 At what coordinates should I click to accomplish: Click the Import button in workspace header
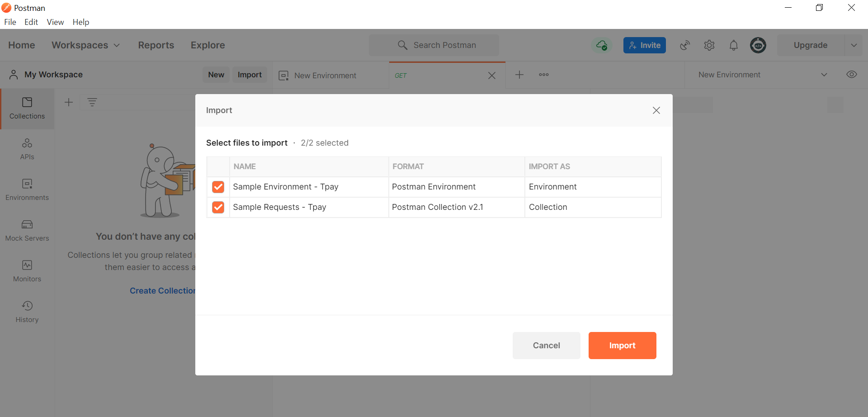click(250, 75)
